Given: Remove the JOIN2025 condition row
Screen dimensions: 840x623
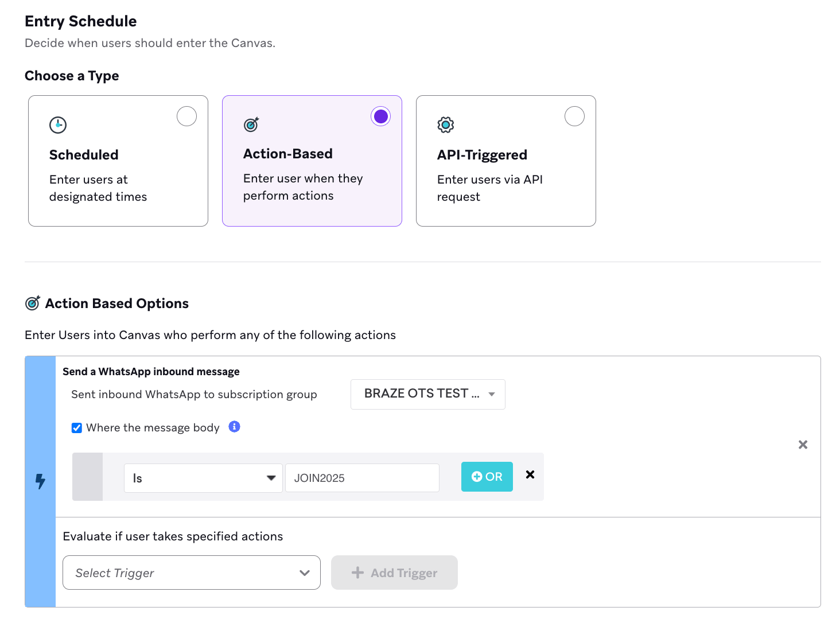Looking at the screenshot, I should (530, 474).
